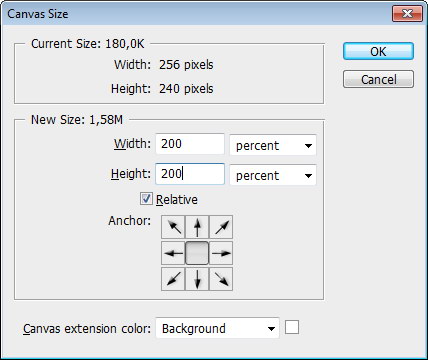
Task: Set anchor to bottom-center down arrow
Action: click(x=197, y=279)
